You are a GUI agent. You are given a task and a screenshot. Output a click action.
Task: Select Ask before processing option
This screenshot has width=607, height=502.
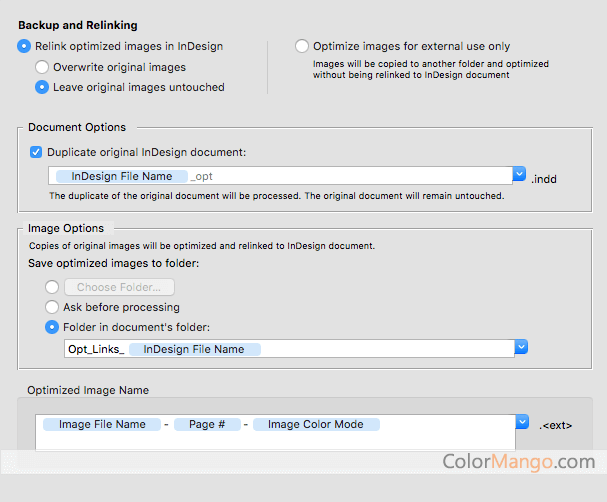pyautogui.click(x=52, y=307)
